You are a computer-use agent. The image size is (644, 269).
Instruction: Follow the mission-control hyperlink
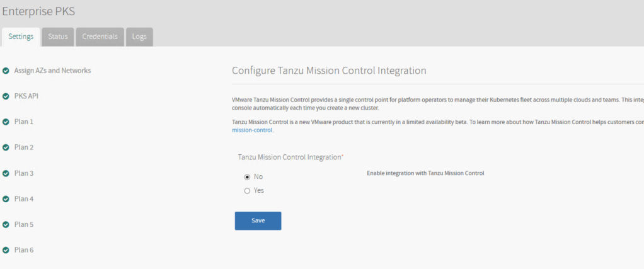pos(253,130)
